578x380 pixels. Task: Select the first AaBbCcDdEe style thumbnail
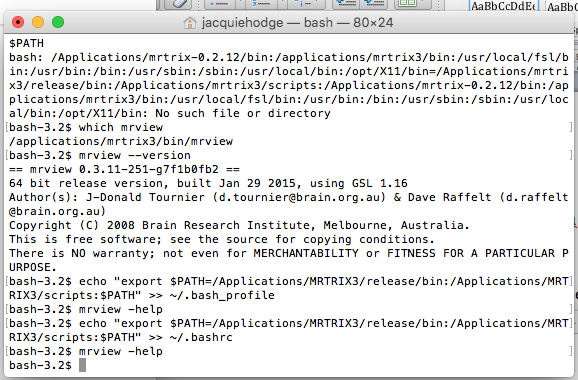pos(504,6)
